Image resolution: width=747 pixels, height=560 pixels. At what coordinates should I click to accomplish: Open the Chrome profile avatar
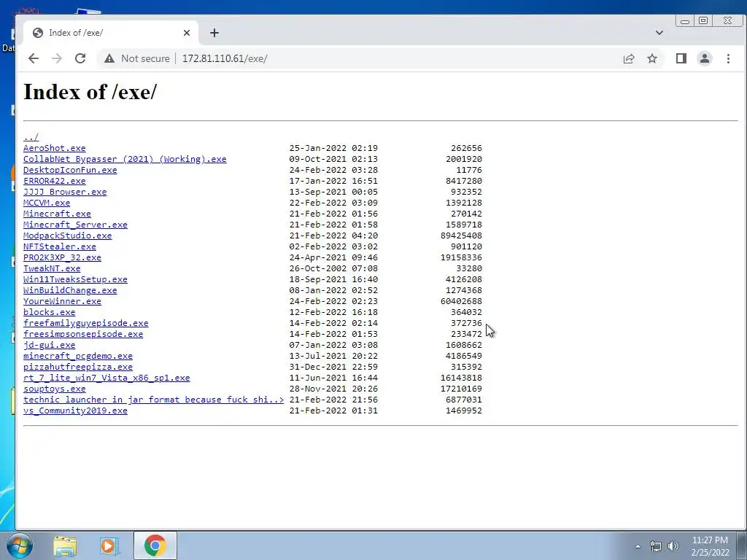pyautogui.click(x=705, y=58)
